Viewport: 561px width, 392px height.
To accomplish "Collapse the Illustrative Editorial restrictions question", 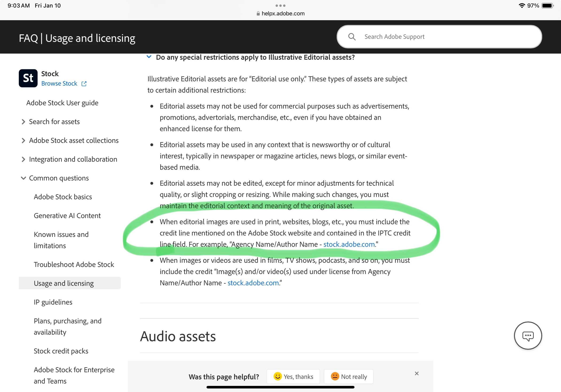I will tap(149, 57).
